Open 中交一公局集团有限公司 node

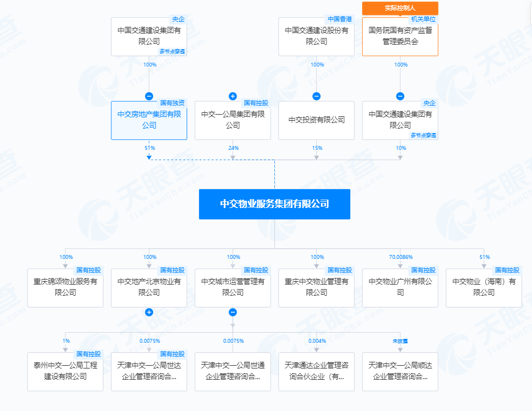point(232,120)
